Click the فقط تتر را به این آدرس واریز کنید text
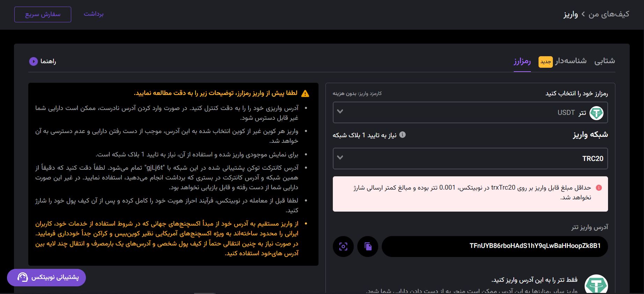644x294 pixels. (x=534, y=280)
